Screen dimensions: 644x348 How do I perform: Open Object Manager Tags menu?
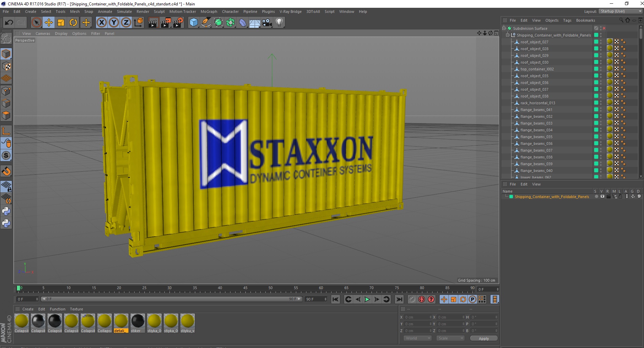[x=567, y=20]
